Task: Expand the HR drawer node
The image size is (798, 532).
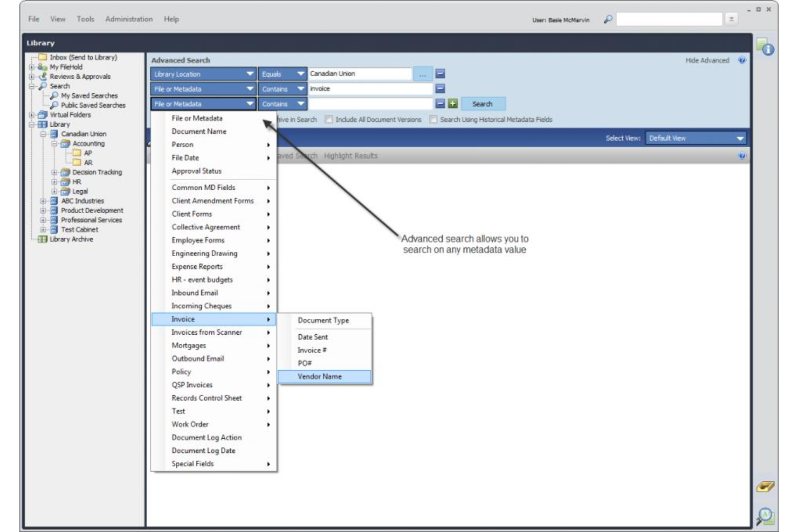Action: click(x=54, y=182)
